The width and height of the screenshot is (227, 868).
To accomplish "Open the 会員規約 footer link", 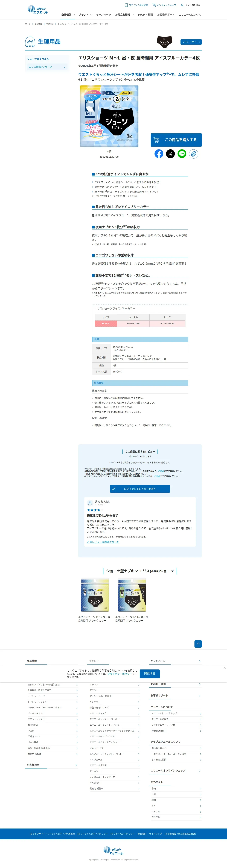I will click(x=142, y=834).
